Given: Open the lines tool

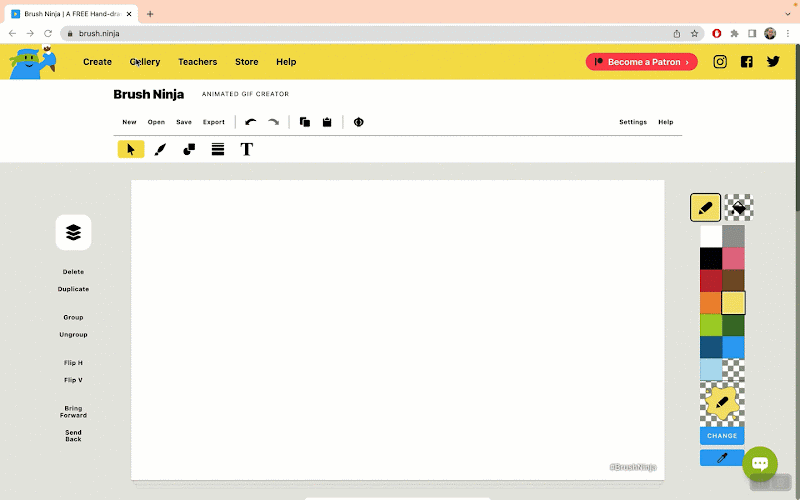Looking at the screenshot, I should point(218,149).
